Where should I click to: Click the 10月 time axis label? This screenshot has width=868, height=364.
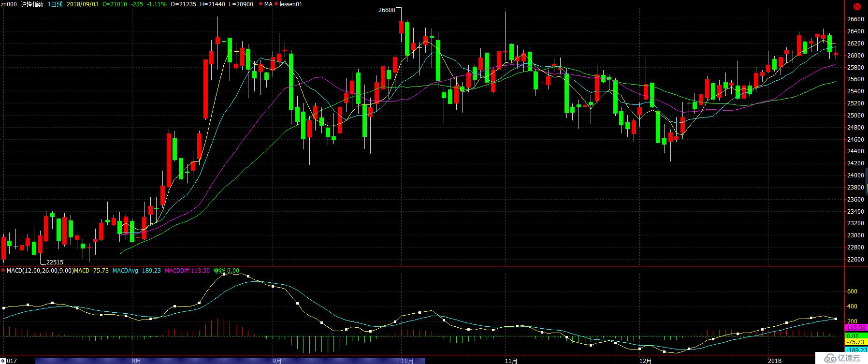[x=407, y=361]
